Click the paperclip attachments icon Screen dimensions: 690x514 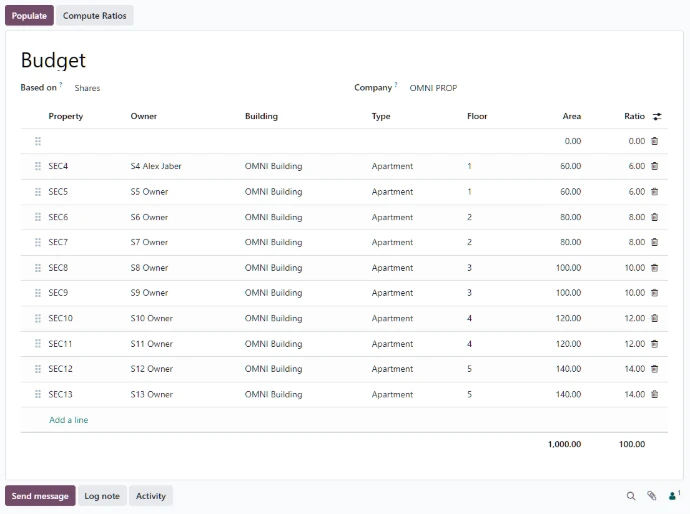(x=651, y=496)
